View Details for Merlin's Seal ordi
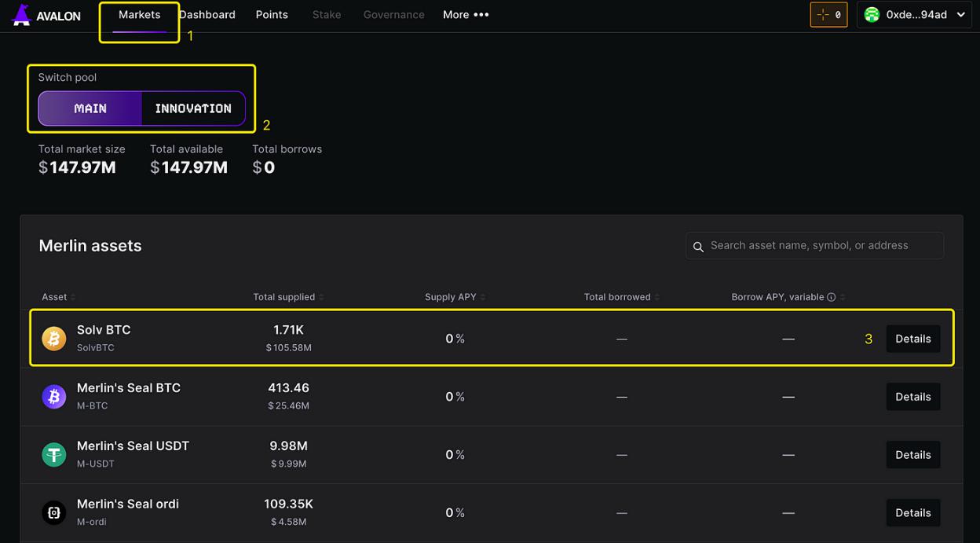980x543 pixels. coord(913,513)
